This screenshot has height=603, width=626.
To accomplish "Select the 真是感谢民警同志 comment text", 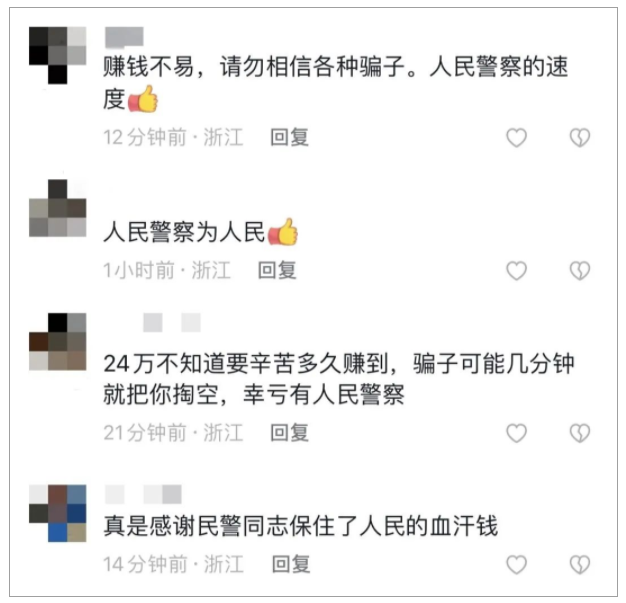I will click(301, 526).
